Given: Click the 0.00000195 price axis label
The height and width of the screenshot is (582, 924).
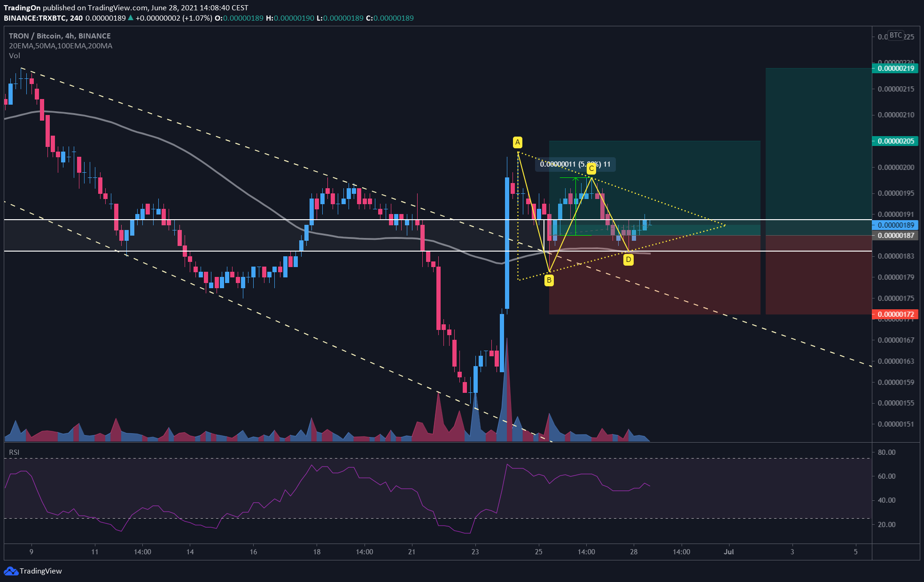Looking at the screenshot, I should pos(896,193).
